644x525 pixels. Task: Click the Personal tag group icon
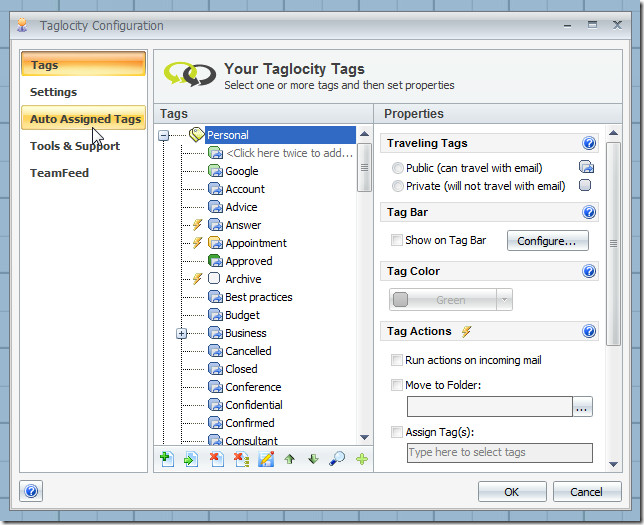197,134
